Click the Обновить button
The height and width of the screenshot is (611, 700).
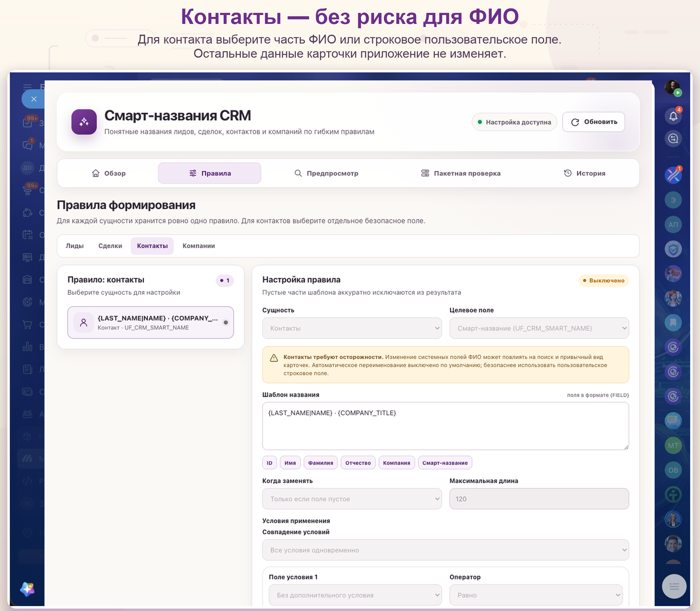(x=593, y=122)
